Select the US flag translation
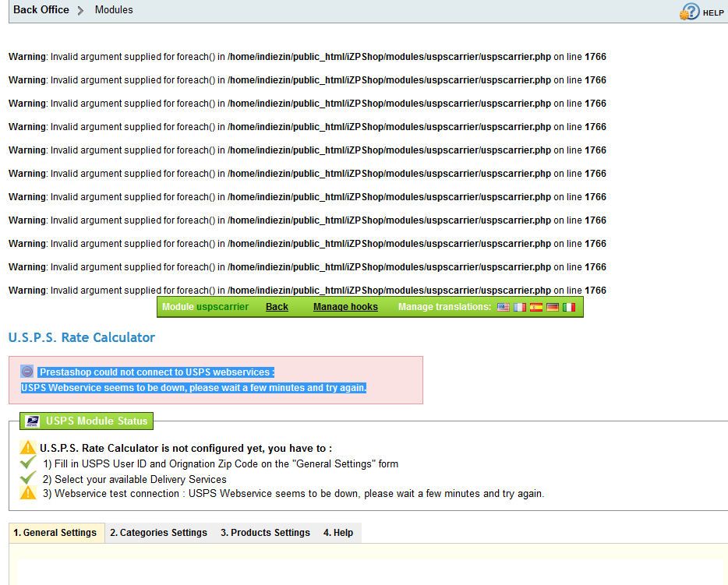The width and height of the screenshot is (728, 585). [504, 307]
